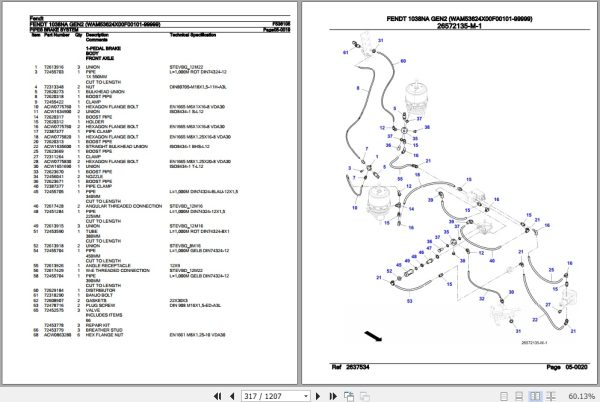Click the 'Technical Specification' column header
Viewport: 600px width, 402px height.
193,35
